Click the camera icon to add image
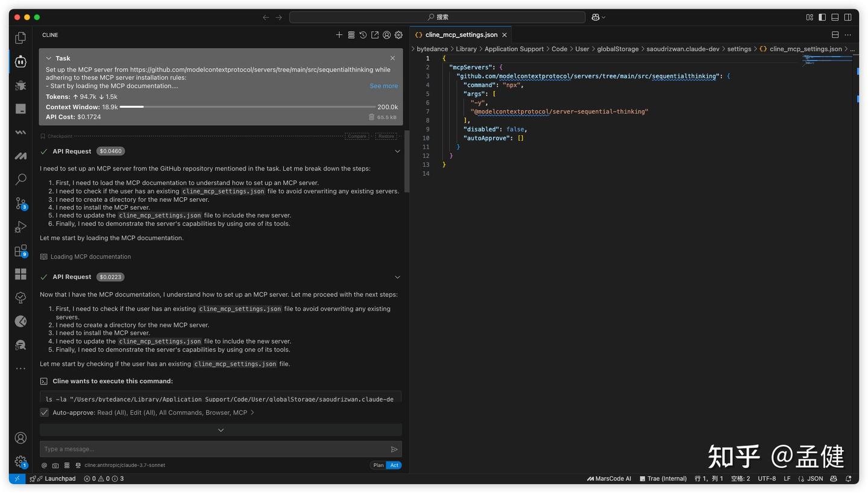Image resolution: width=868 pixels, height=493 pixels. 55,465
